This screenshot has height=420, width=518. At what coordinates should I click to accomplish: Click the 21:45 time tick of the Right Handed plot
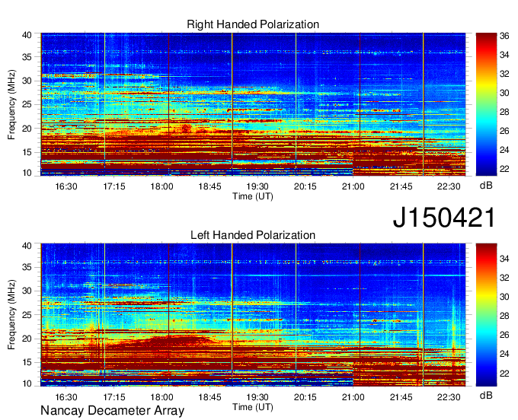point(401,186)
